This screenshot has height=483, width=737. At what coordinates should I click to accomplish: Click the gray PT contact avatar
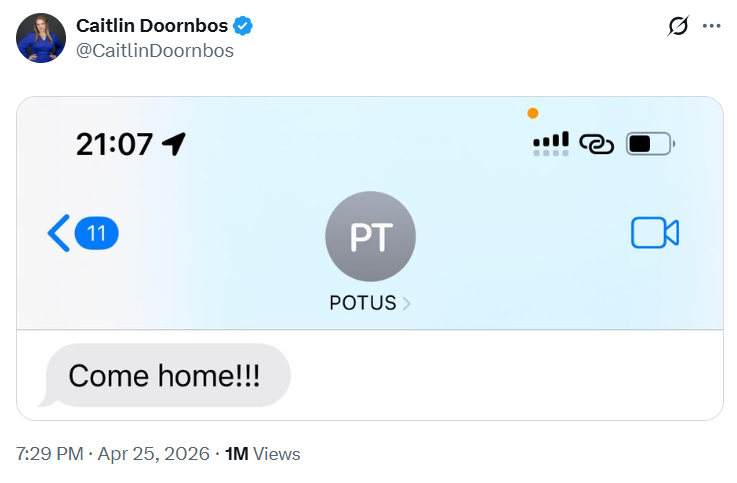(370, 236)
